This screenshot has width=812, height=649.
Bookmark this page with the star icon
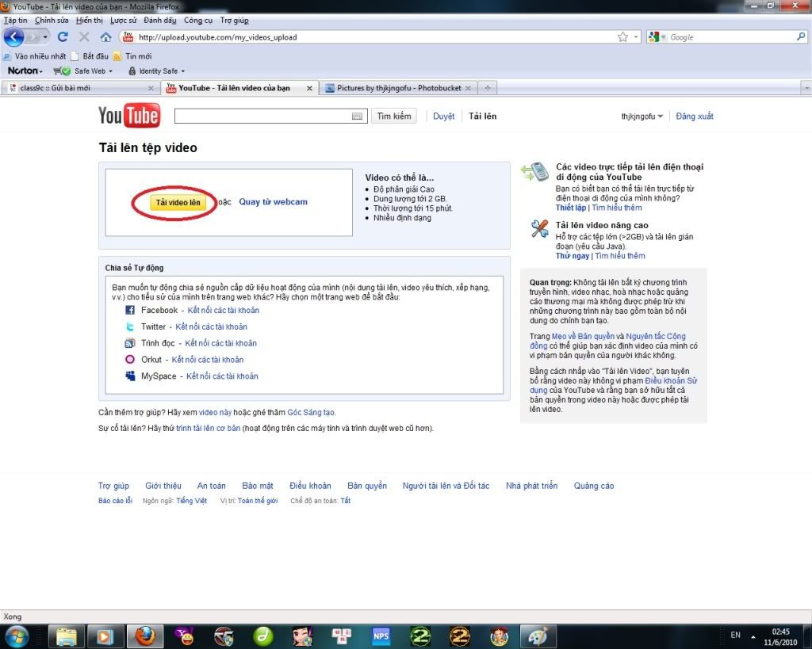(x=623, y=36)
